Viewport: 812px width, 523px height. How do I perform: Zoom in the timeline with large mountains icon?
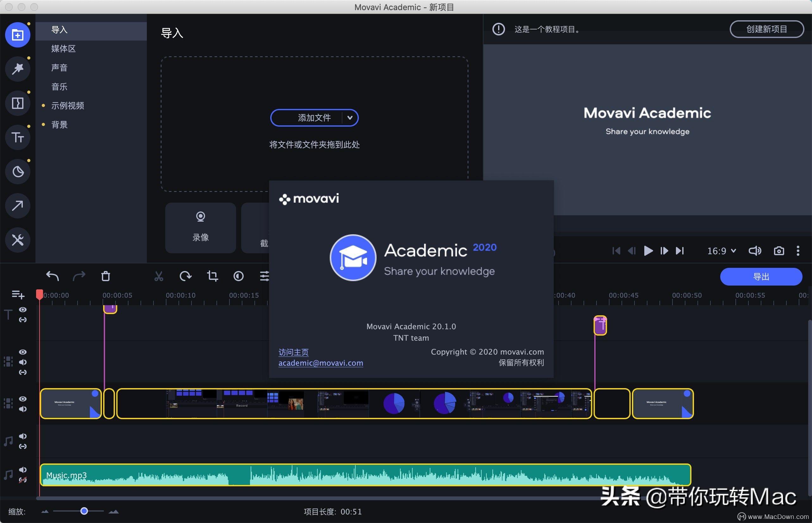tap(113, 512)
